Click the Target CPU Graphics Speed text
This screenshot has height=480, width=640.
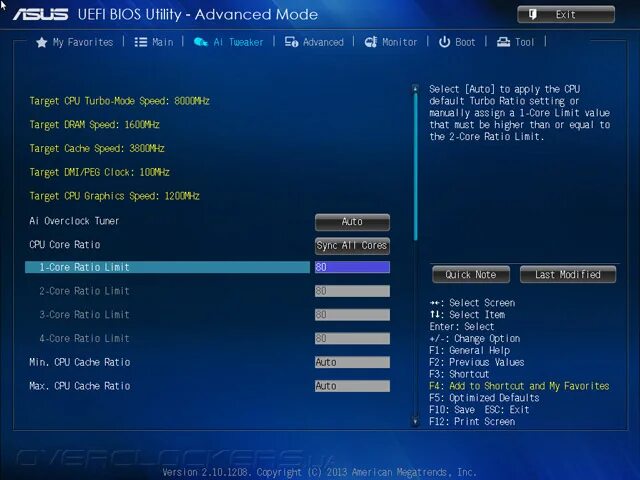114,196
